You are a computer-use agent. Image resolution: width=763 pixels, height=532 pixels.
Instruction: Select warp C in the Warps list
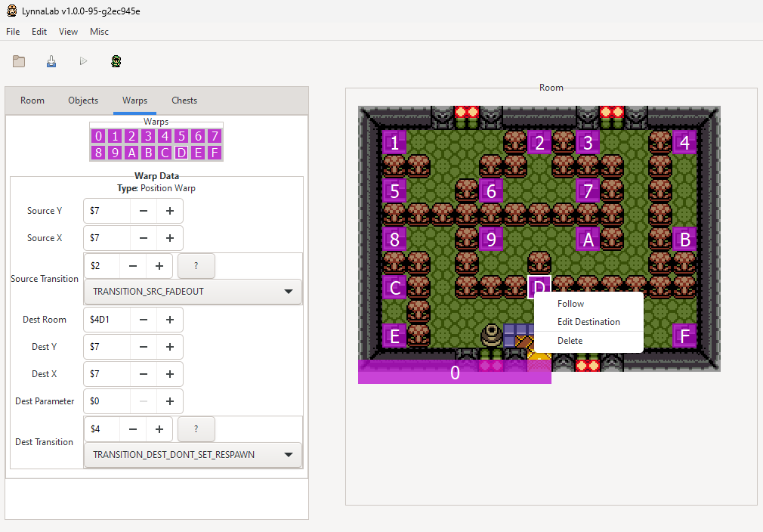(x=165, y=153)
